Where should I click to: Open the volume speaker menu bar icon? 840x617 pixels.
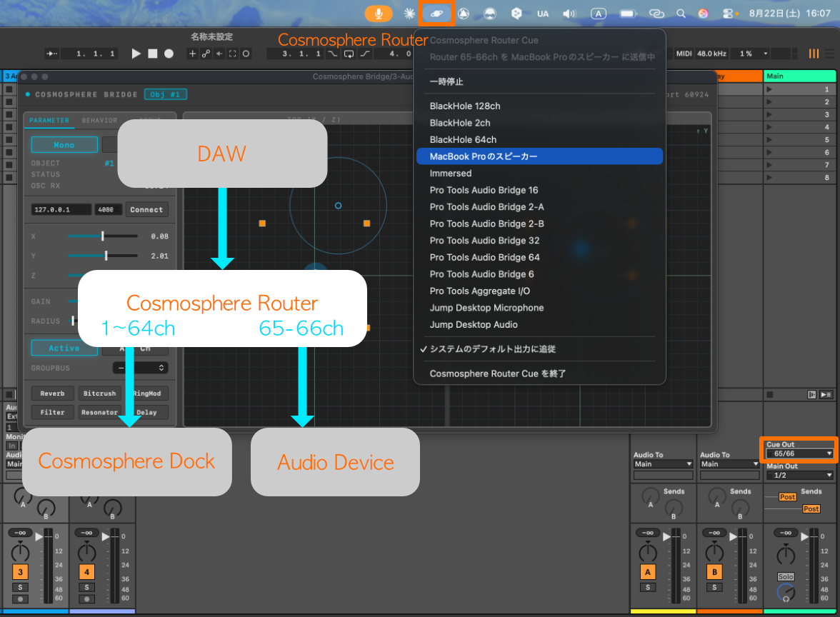coord(569,14)
